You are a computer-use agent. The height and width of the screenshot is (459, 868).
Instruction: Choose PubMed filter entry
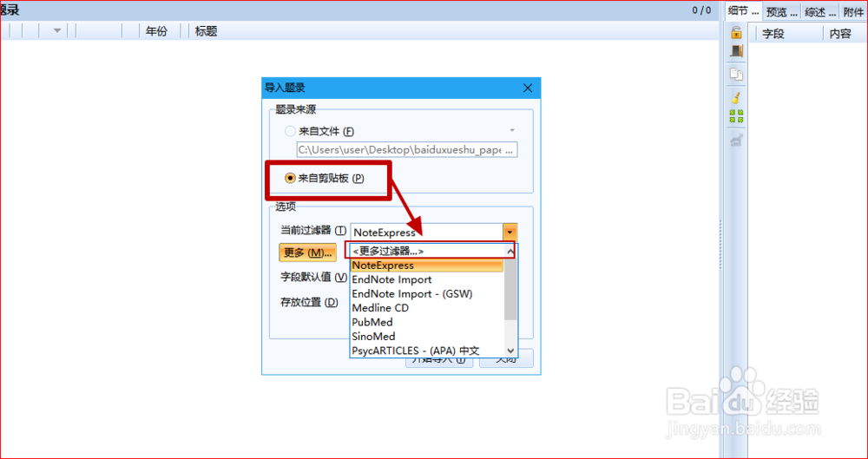pyautogui.click(x=427, y=322)
